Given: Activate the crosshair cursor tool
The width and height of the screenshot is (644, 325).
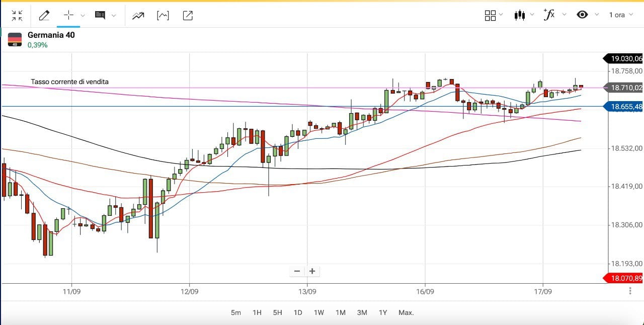Looking at the screenshot, I should 69,15.
